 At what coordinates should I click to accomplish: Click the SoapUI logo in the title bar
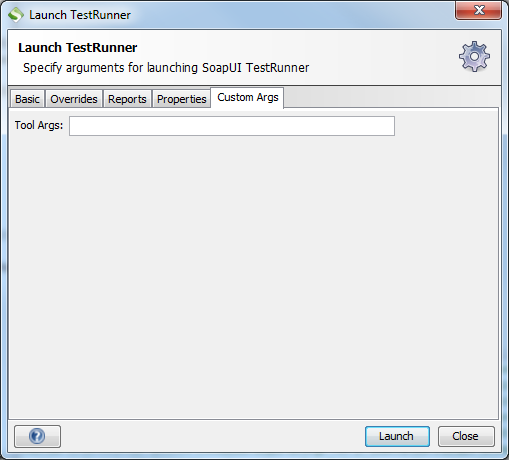(16, 15)
